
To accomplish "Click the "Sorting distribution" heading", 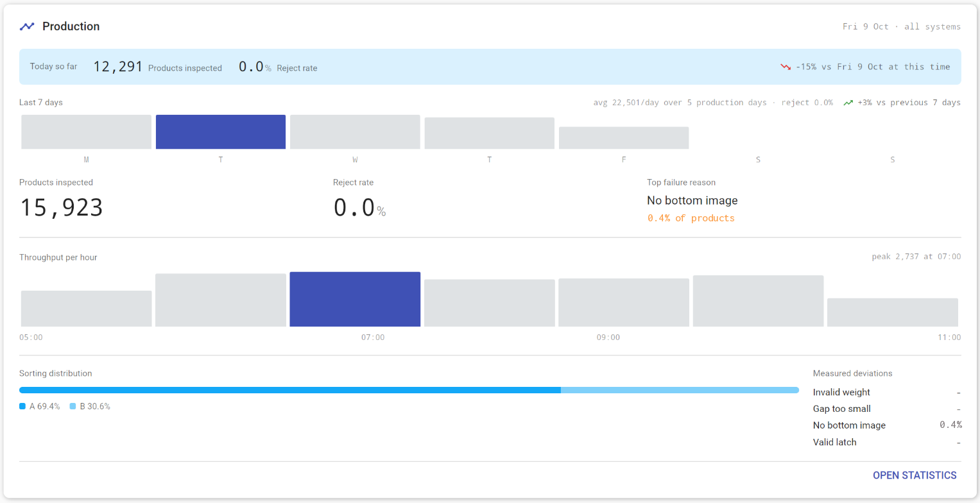I will tap(55, 373).
